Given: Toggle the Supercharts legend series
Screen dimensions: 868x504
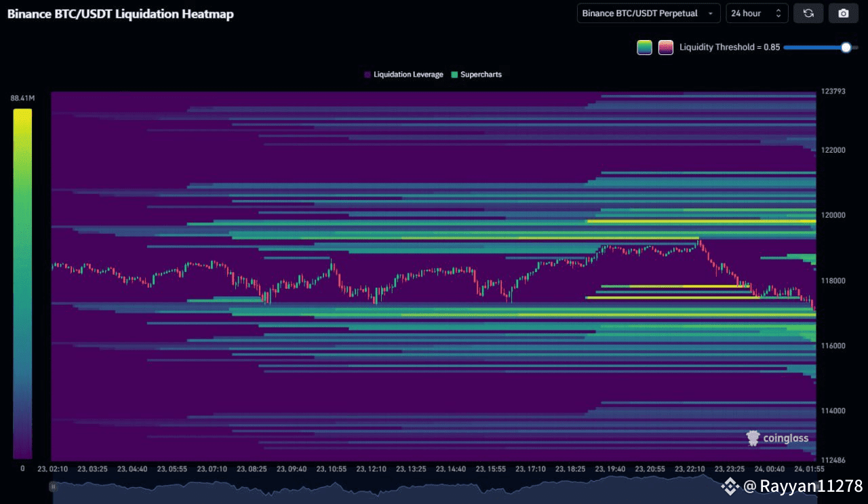Looking at the screenshot, I should coord(476,75).
